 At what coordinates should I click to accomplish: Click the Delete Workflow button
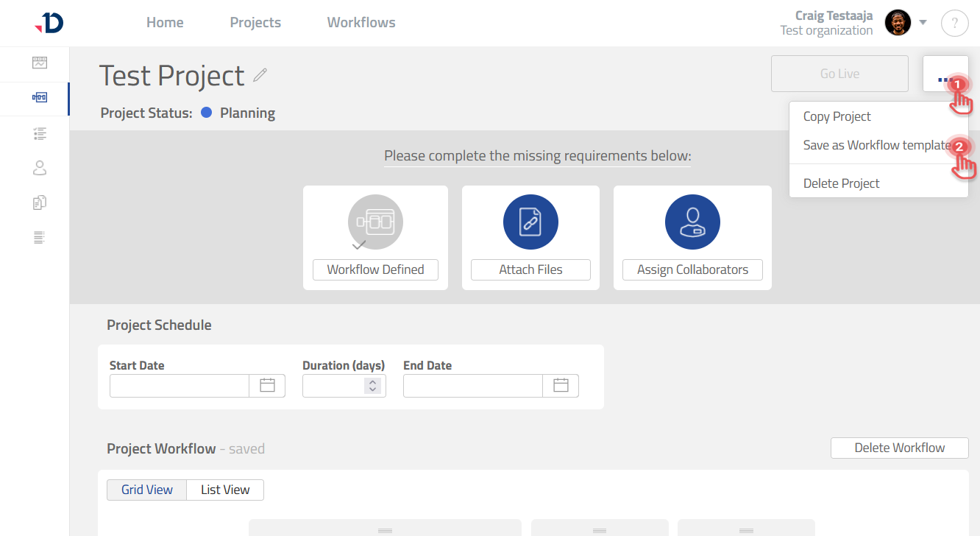[899, 448]
